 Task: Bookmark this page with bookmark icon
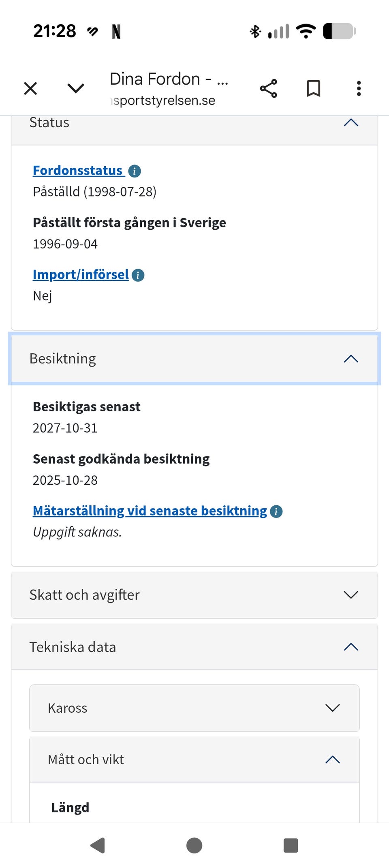click(x=313, y=88)
